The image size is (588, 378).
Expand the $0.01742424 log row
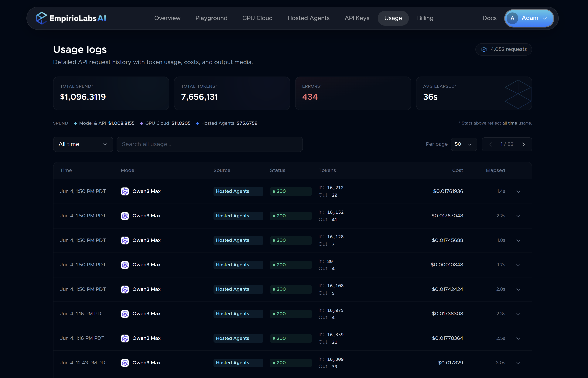point(518,289)
